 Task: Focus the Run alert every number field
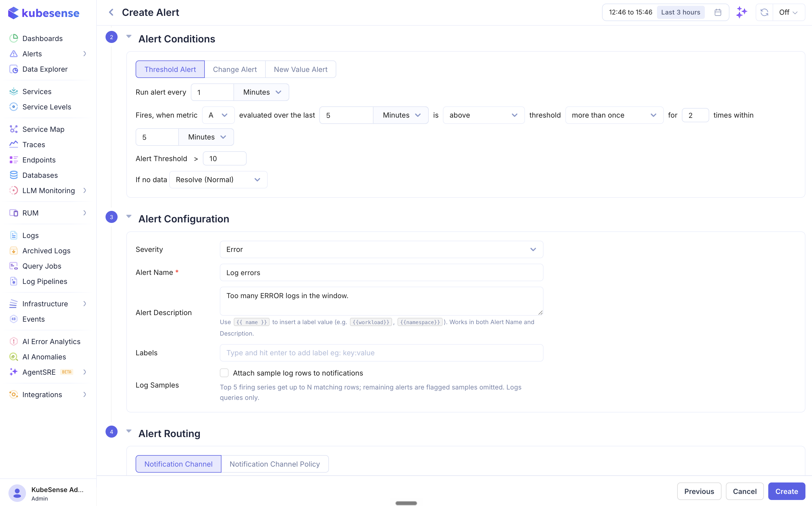click(x=212, y=92)
